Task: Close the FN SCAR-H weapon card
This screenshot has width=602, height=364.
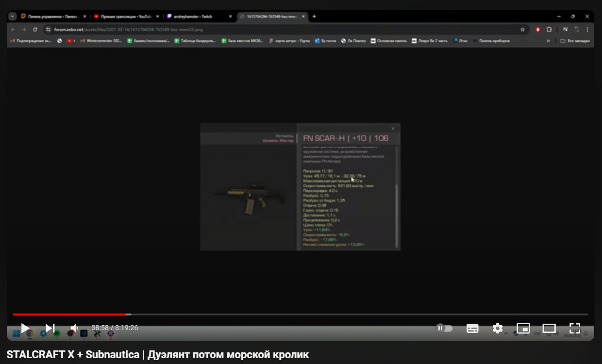Action: [393, 129]
